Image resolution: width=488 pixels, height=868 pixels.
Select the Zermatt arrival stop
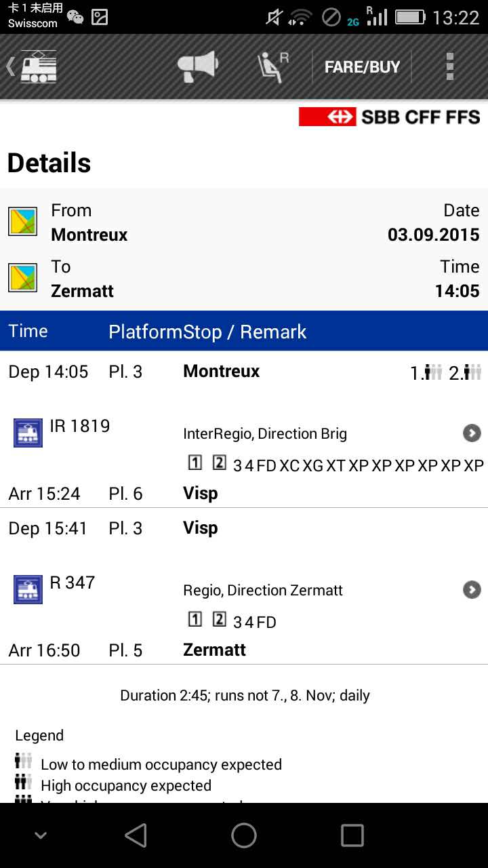(x=214, y=650)
